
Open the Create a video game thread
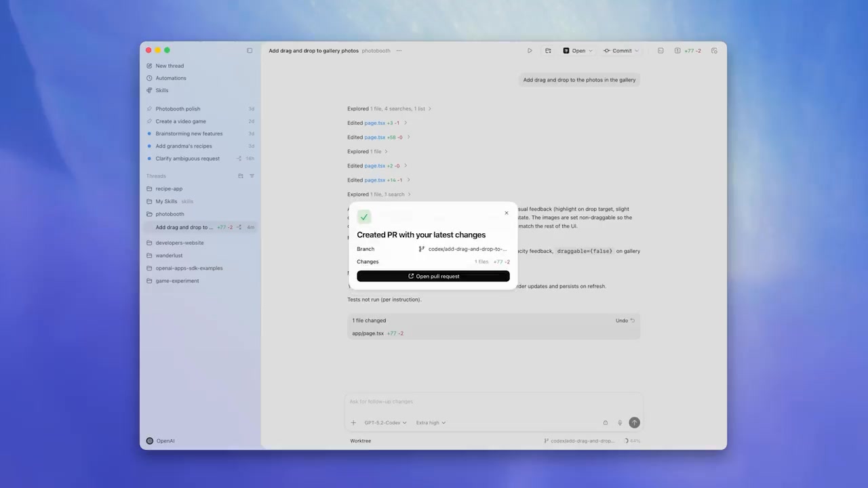click(x=180, y=121)
